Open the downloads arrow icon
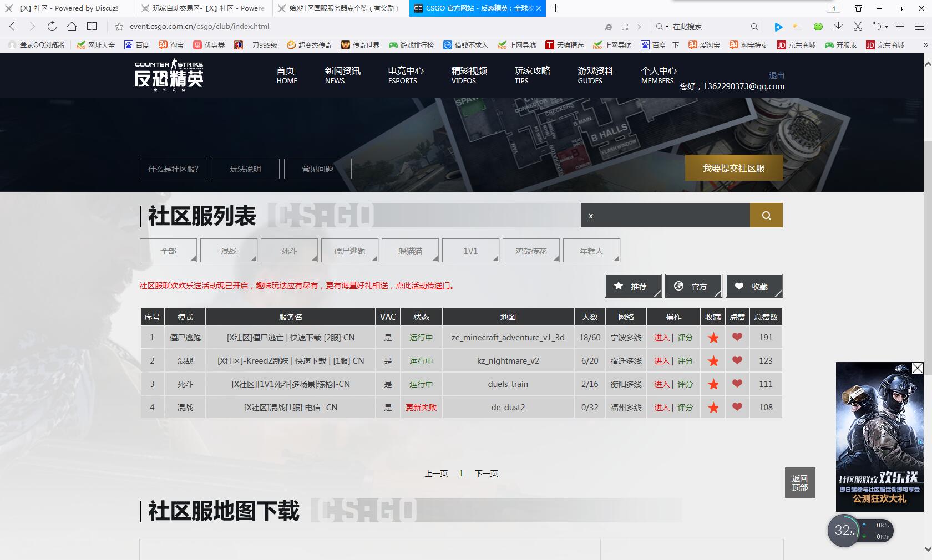 pos(838,27)
